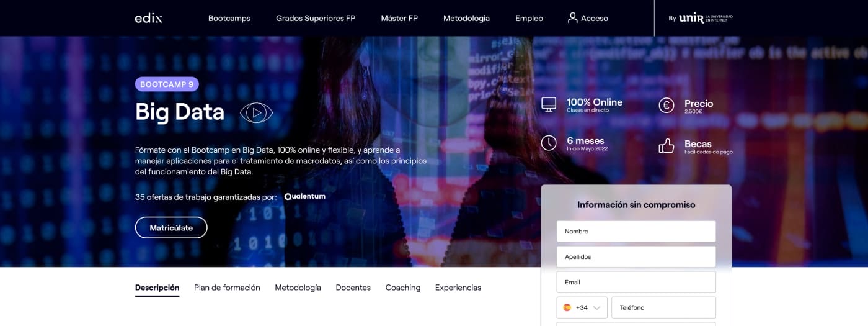
Task: Select the Docentes tab
Action: (353, 288)
